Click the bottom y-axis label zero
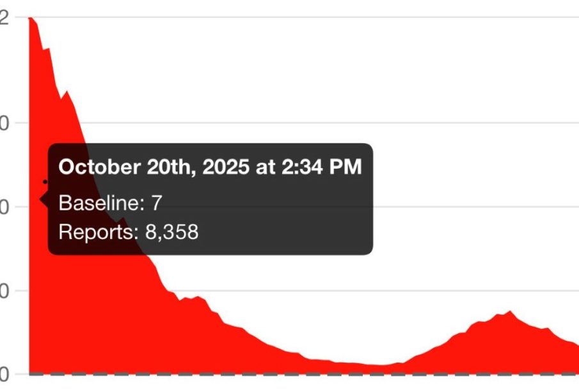579x392 pixels. pos(4,373)
